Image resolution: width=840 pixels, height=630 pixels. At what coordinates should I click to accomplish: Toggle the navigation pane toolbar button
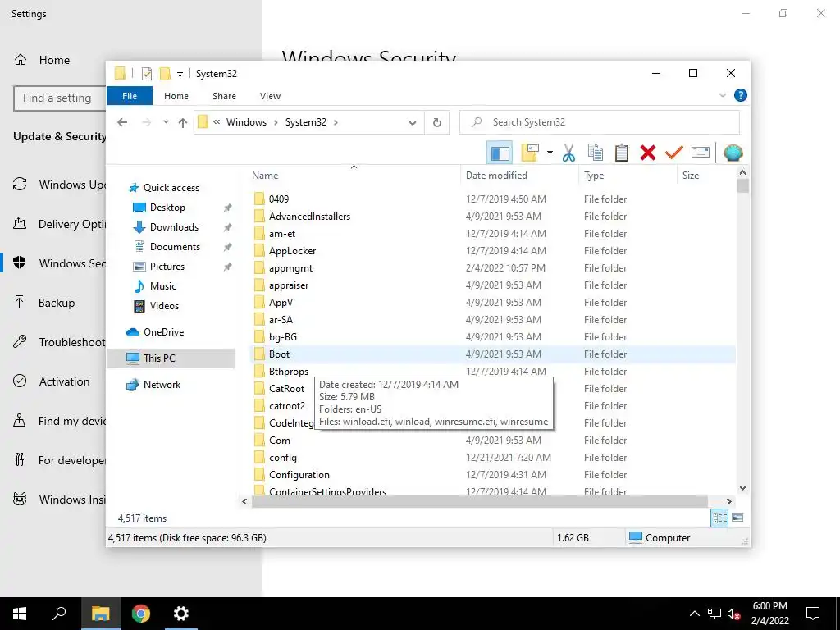click(x=500, y=153)
